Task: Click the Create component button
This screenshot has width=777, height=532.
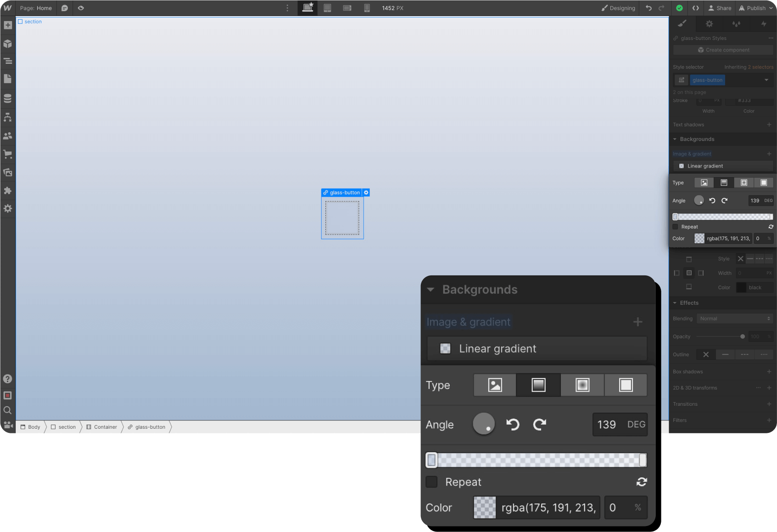Action: [723, 50]
